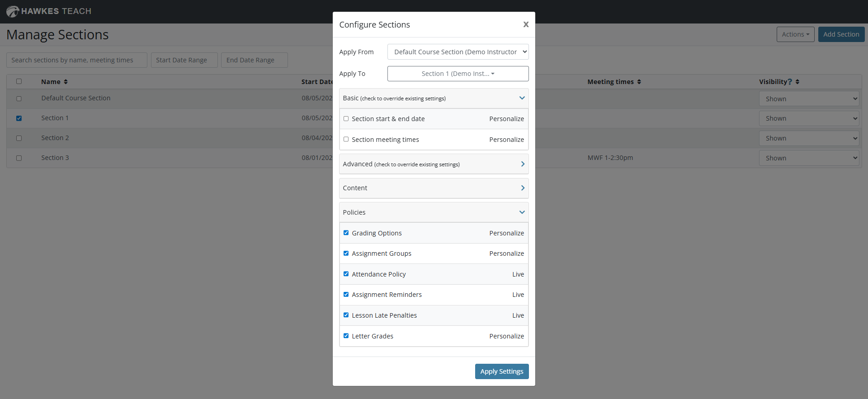
Task: Expand the Content section
Action: pyautogui.click(x=523, y=188)
